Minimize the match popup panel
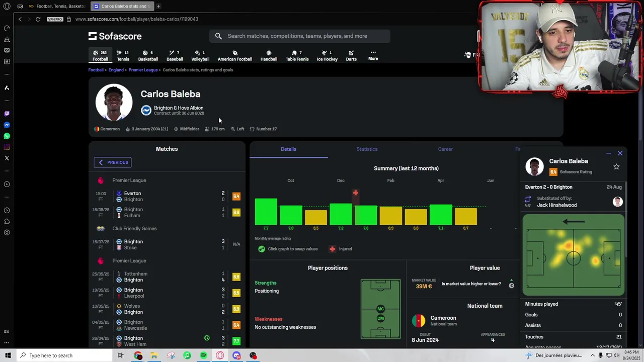The image size is (644, 362). point(608,153)
